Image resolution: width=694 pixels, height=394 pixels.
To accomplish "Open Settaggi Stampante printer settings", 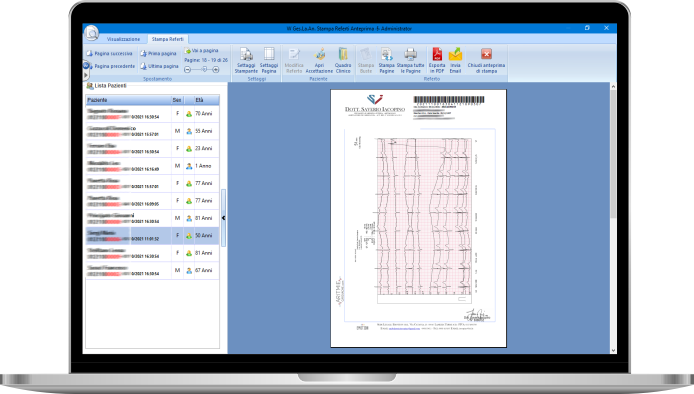I will click(246, 60).
